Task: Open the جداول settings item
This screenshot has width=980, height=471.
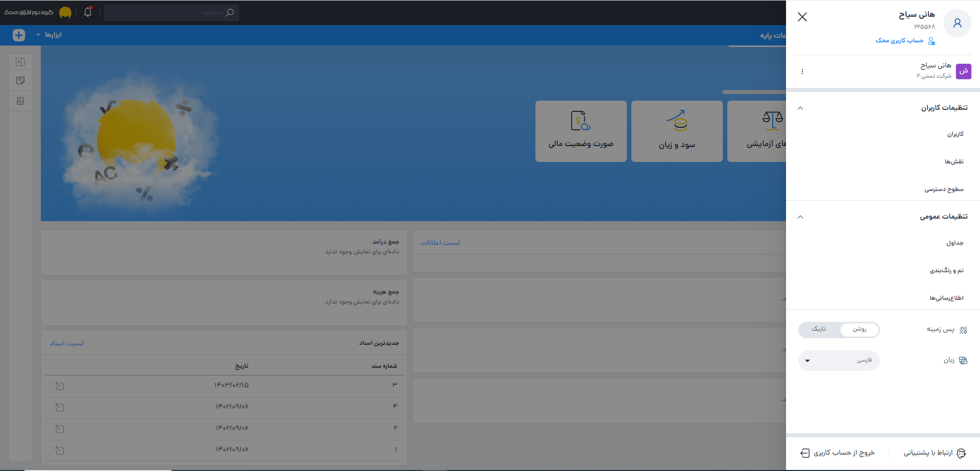Action: click(954, 243)
